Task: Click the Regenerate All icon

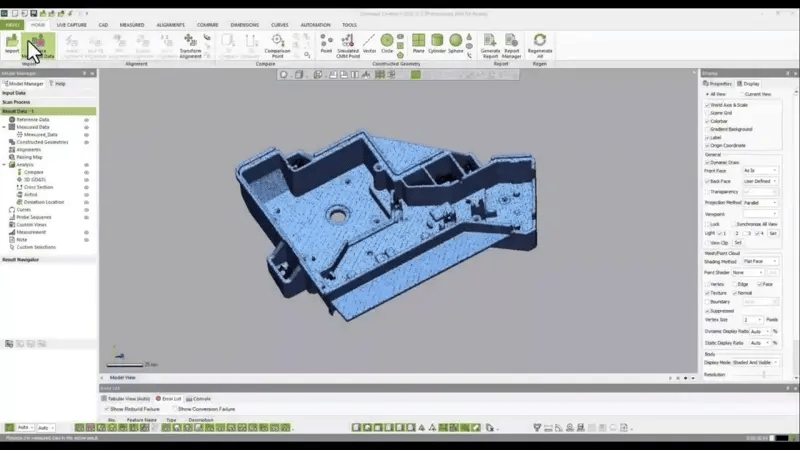Action: [x=540, y=44]
